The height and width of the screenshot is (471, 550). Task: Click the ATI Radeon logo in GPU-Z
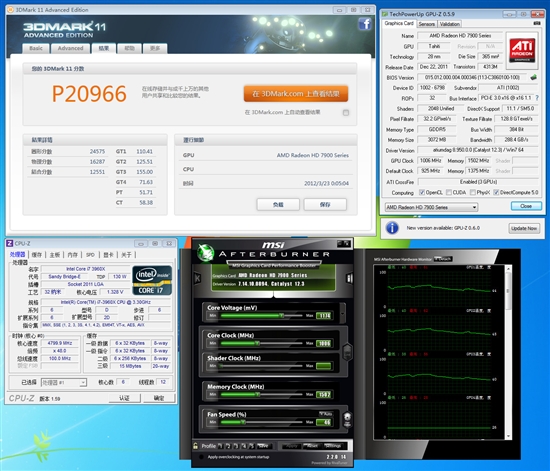(522, 51)
